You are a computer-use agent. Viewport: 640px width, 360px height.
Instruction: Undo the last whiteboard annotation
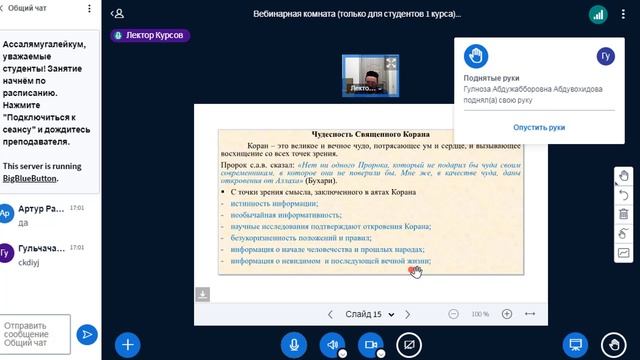pyautogui.click(x=623, y=196)
